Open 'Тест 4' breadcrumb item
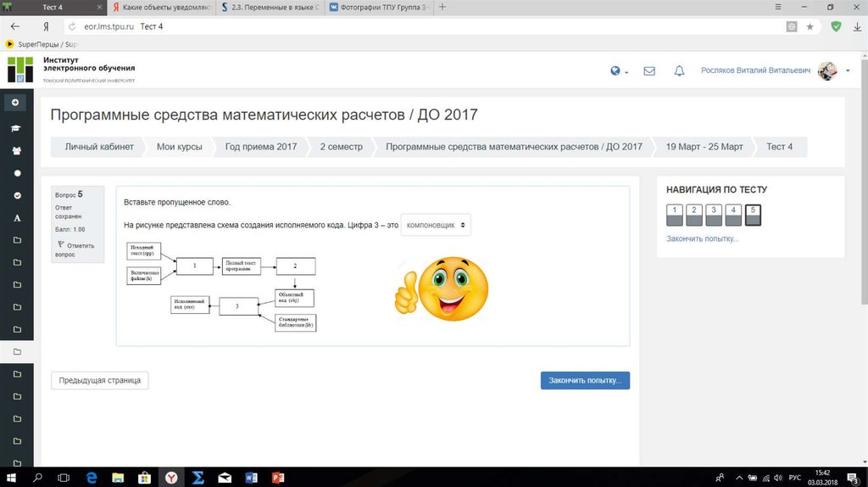This screenshot has width=868, height=487. pos(780,147)
